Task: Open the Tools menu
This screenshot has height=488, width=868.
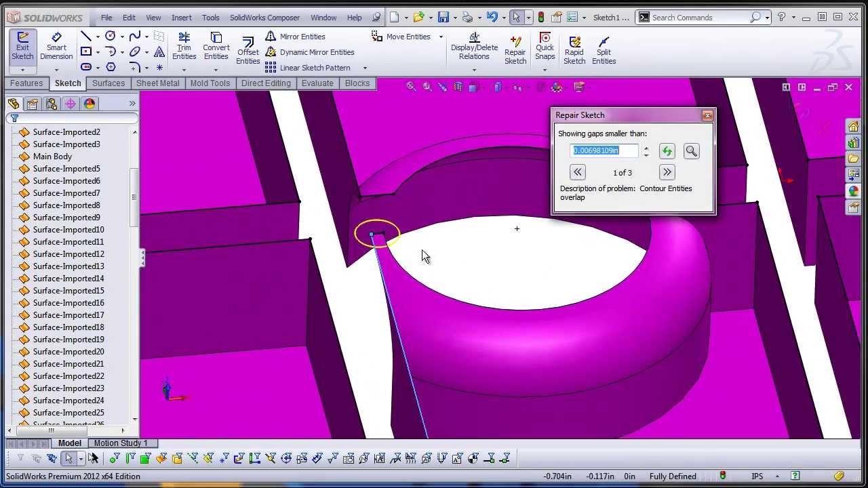Action: (x=211, y=18)
